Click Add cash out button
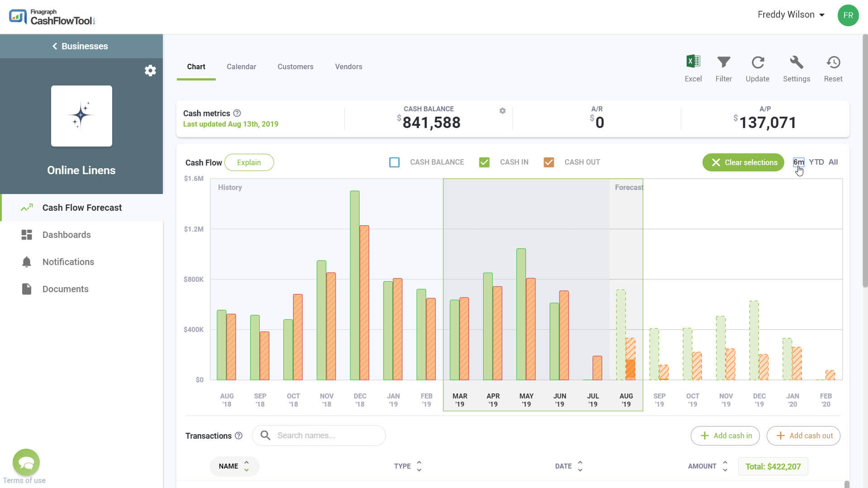Image resolution: width=868 pixels, height=488 pixels. [x=804, y=436]
